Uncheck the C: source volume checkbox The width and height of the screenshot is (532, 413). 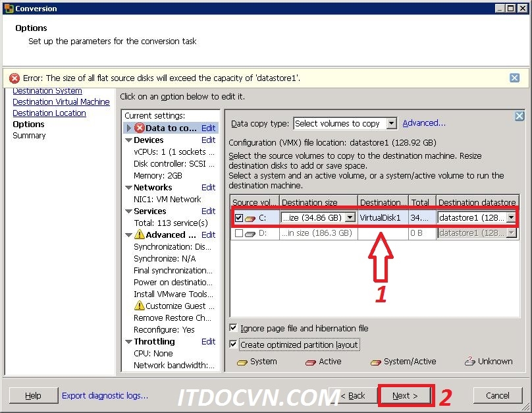(x=238, y=218)
